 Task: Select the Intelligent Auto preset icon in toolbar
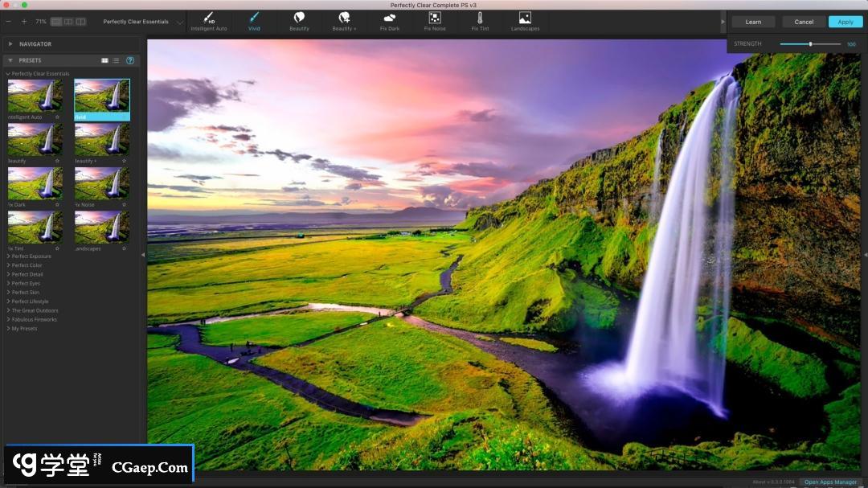pos(208,18)
